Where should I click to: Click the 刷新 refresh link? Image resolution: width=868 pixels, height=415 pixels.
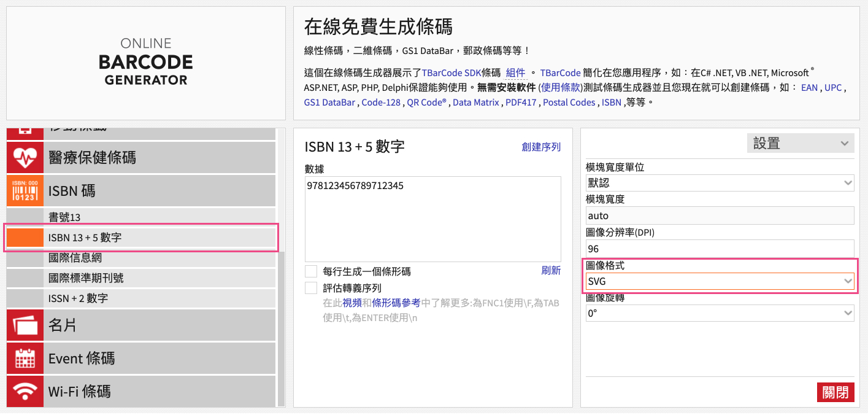point(550,271)
